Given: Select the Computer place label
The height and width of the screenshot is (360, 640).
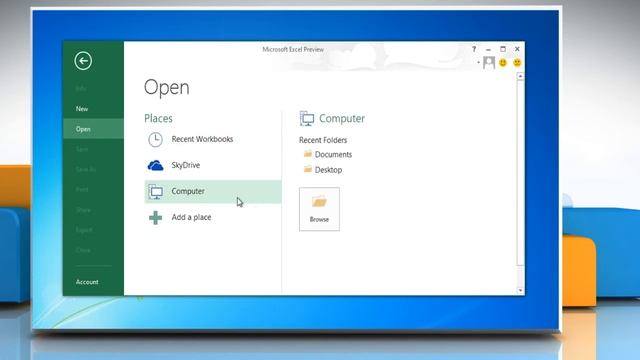Looking at the screenshot, I should coord(188,191).
